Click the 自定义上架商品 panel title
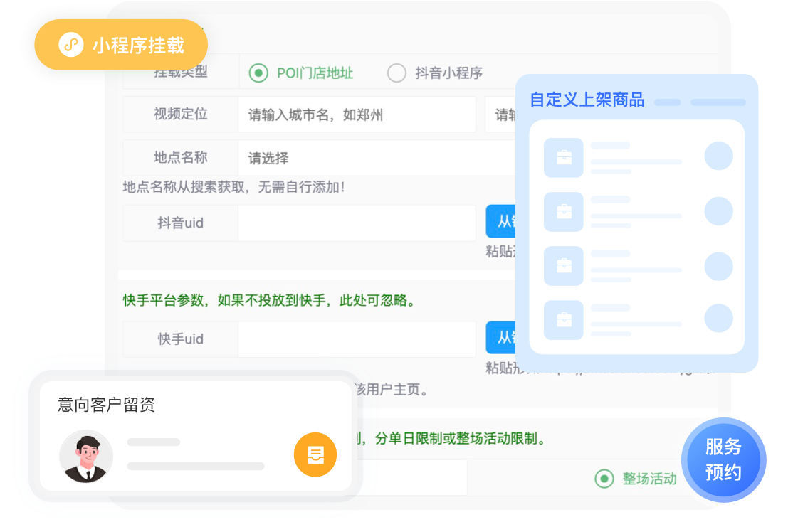The width and height of the screenshot is (793, 532). point(587,100)
